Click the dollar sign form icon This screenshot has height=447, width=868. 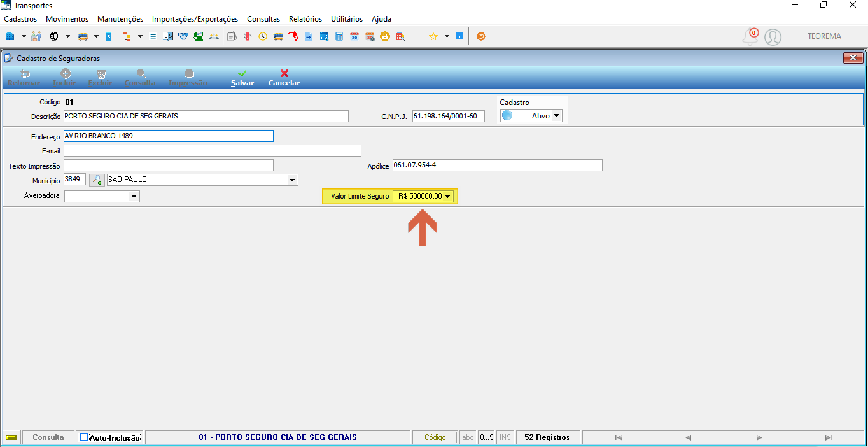click(x=168, y=36)
